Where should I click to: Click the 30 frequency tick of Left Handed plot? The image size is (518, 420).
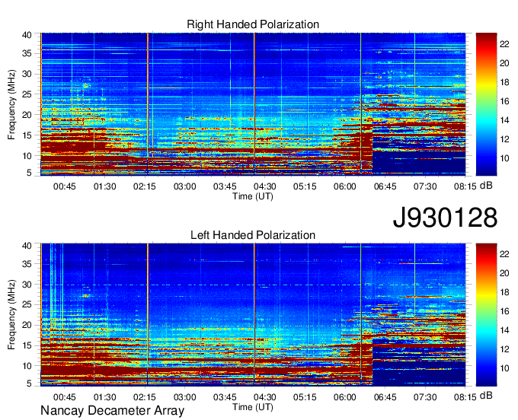tap(27, 285)
